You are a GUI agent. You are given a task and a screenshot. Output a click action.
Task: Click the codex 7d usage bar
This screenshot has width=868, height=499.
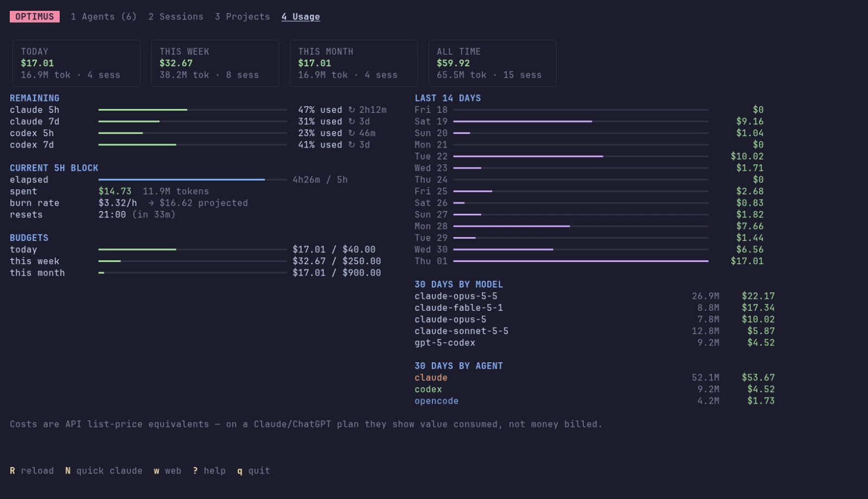[x=193, y=145]
